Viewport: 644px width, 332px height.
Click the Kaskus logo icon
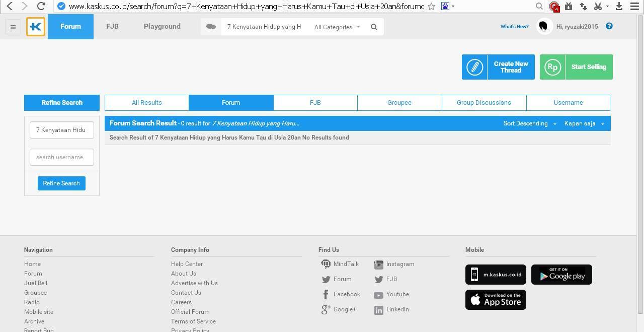coord(36,27)
